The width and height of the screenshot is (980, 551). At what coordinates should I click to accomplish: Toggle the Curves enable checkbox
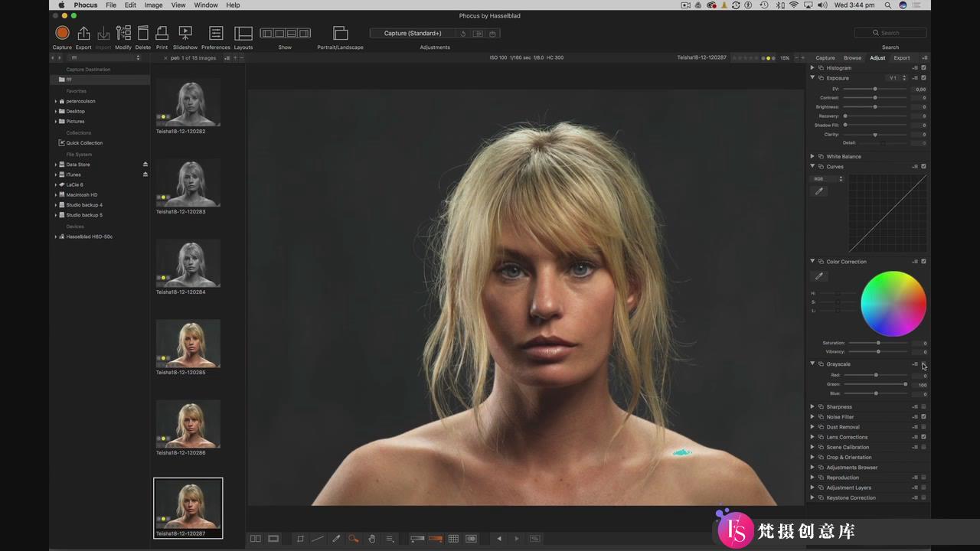(924, 167)
